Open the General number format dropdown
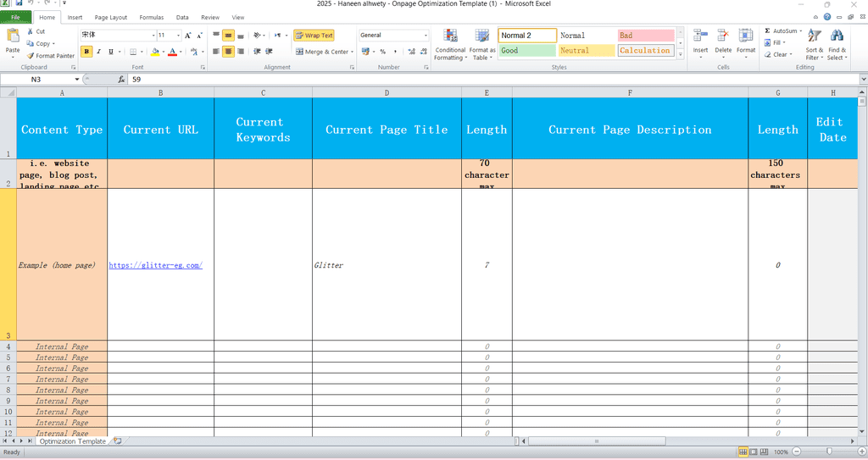This screenshot has height=460, width=868. [x=426, y=36]
